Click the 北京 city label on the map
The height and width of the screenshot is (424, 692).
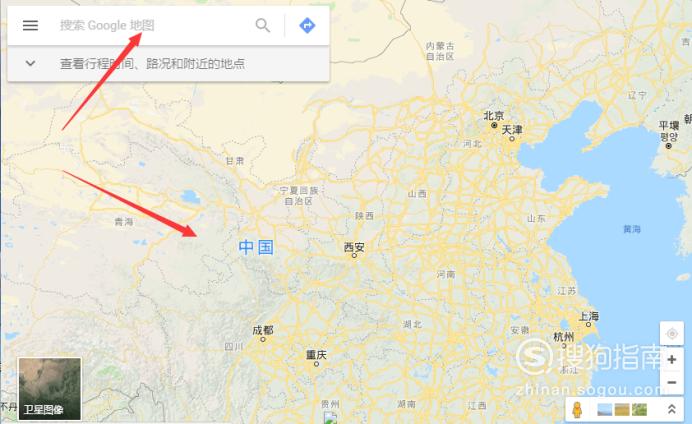[493, 116]
